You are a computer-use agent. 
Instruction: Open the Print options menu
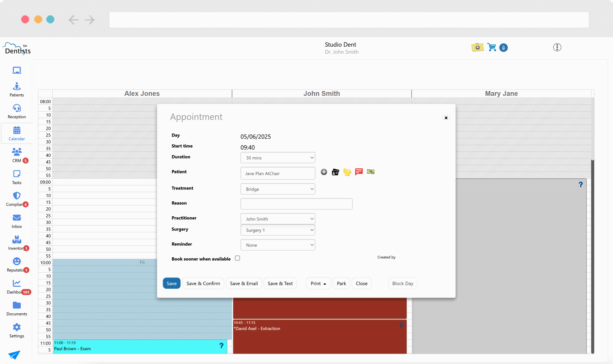tap(318, 283)
